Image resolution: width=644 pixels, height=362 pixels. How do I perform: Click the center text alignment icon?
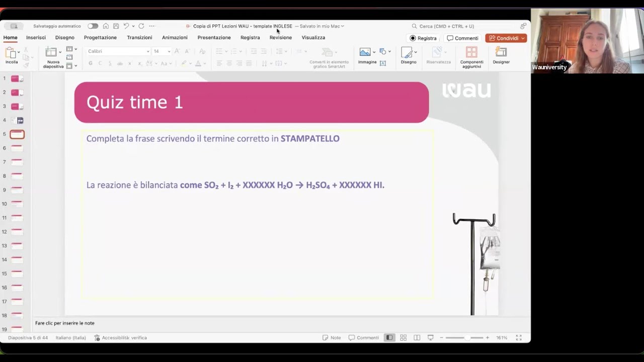click(229, 63)
